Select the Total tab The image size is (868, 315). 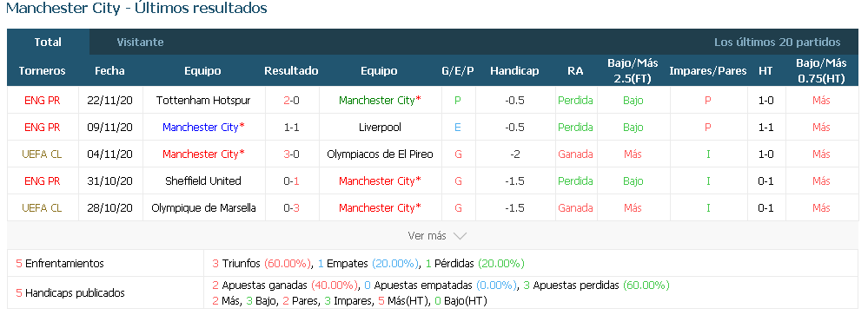(x=48, y=42)
